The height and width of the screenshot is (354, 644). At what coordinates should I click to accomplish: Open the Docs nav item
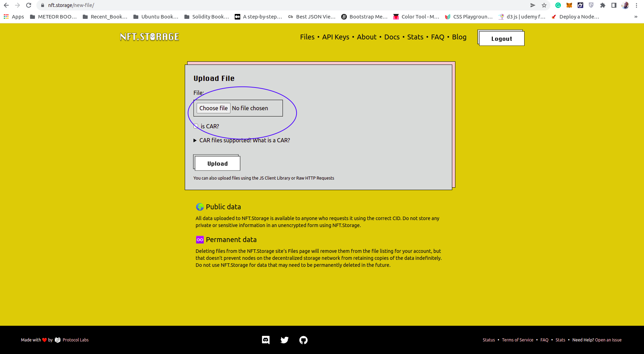click(392, 37)
